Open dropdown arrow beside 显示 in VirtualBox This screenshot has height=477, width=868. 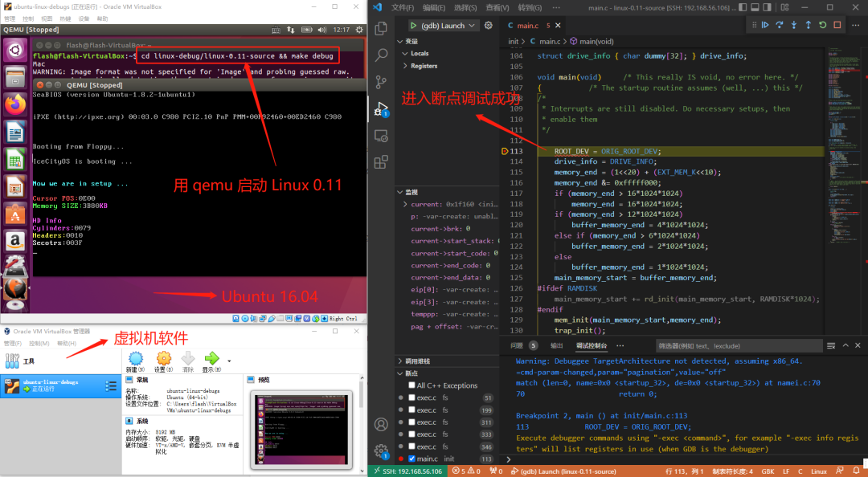tap(229, 361)
